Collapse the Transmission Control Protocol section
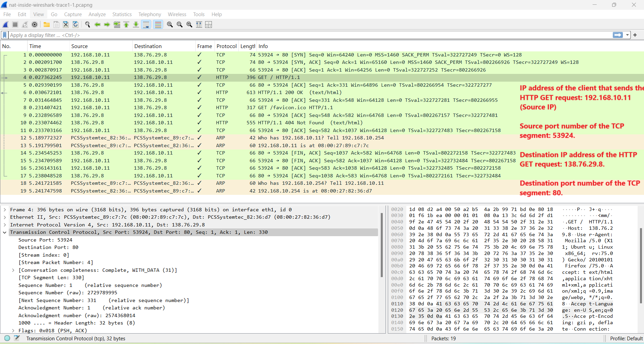The height and width of the screenshot is (344, 644). point(5,232)
